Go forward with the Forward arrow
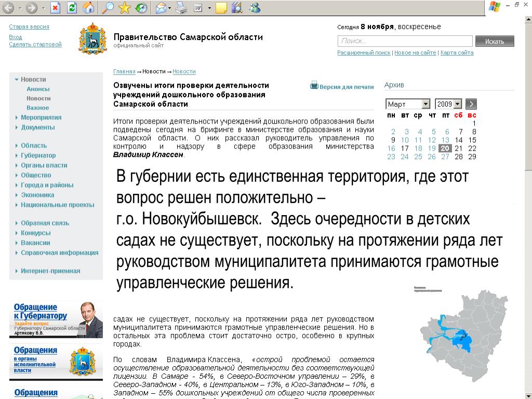This screenshot has width=532, height=399. (x=32, y=7)
